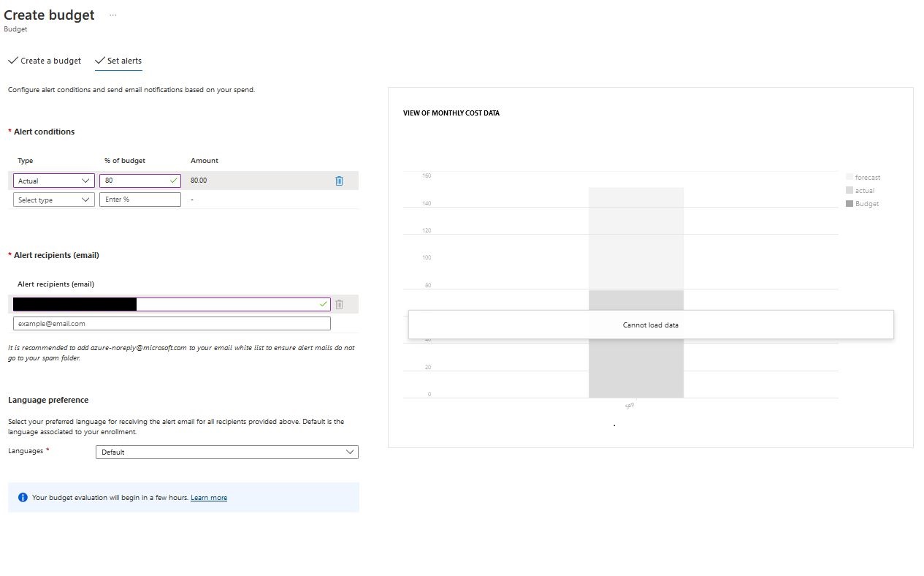Screen dimensions: 924x576
Task: Click the Budget legend swatch
Action: click(x=849, y=203)
